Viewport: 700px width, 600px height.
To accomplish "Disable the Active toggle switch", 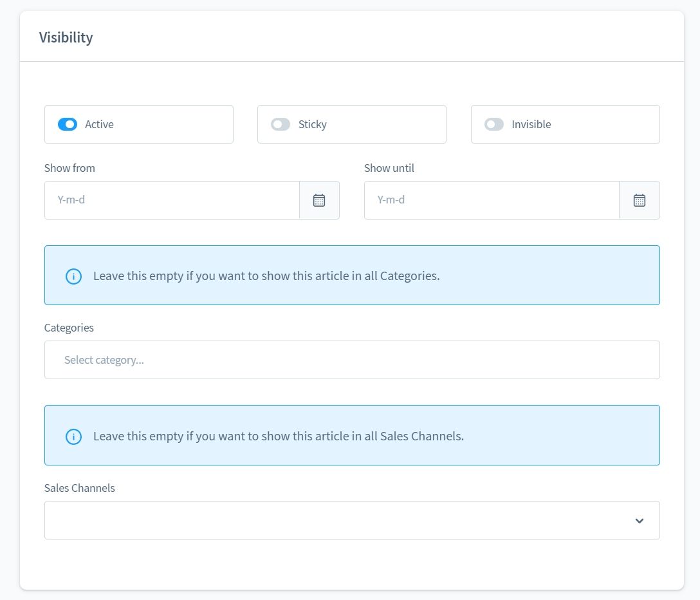I will tap(68, 124).
